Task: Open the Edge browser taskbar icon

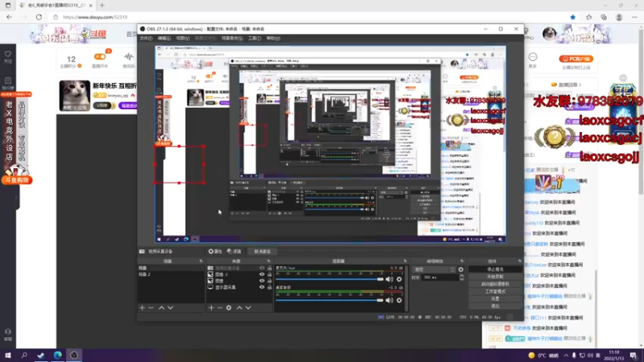Action: pos(57,356)
